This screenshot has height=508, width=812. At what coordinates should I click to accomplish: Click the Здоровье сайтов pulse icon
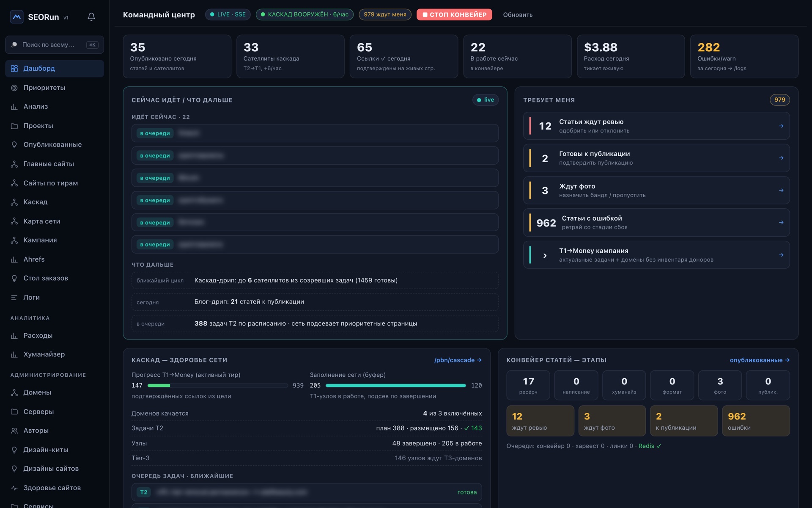(14, 488)
